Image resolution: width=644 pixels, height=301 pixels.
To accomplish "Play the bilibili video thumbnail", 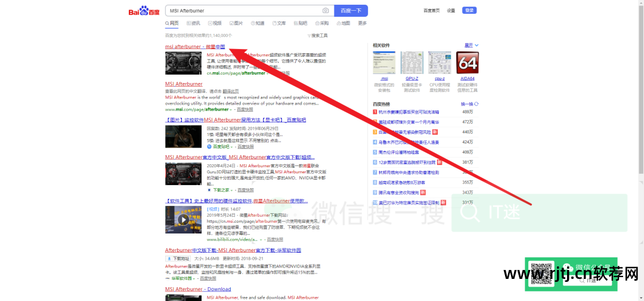I will (x=184, y=220).
